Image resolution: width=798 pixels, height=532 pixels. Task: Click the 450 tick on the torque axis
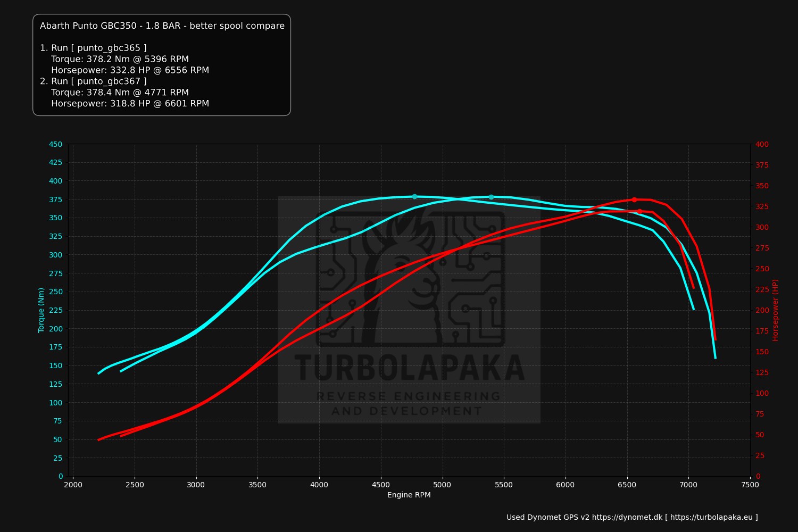click(x=55, y=144)
